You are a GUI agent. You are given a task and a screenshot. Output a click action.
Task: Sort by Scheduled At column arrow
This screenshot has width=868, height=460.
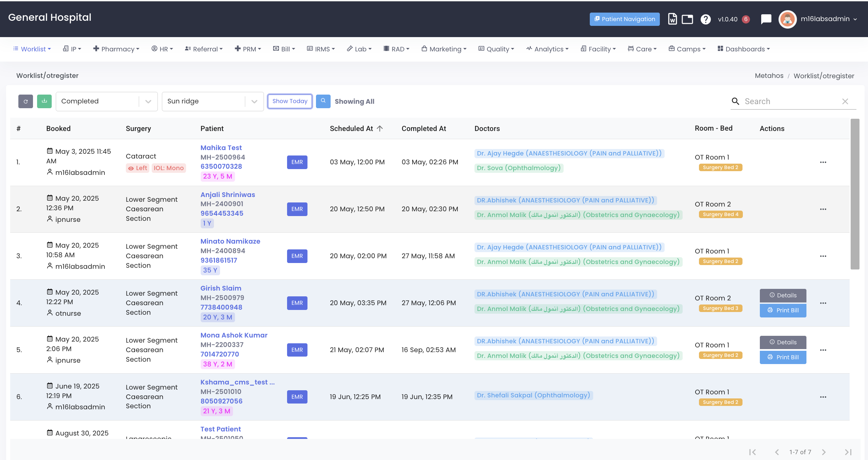[380, 129]
